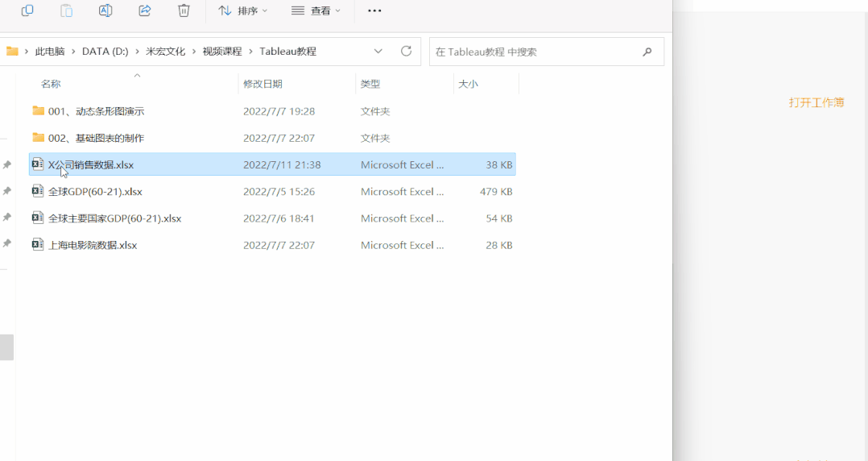Navigate to 米宏文化 in the breadcrumb
This screenshot has width=868, height=461.
164,52
